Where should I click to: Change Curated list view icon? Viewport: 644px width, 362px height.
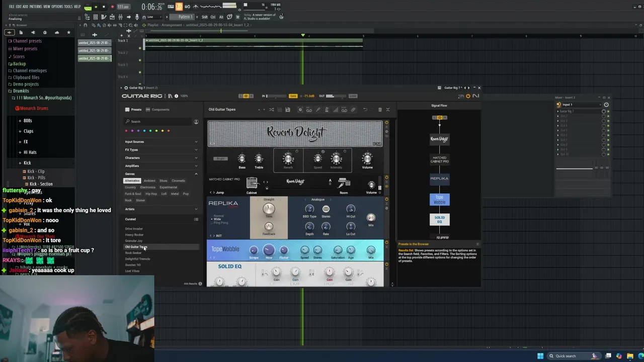[x=196, y=219]
